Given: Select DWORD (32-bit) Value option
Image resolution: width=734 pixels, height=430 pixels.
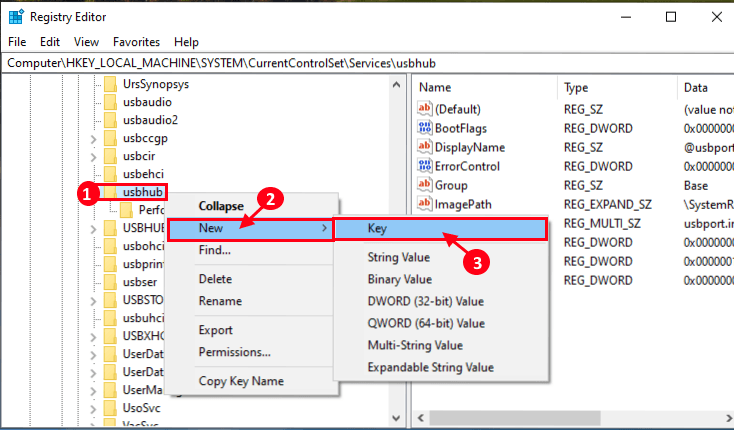Looking at the screenshot, I should tap(426, 301).
